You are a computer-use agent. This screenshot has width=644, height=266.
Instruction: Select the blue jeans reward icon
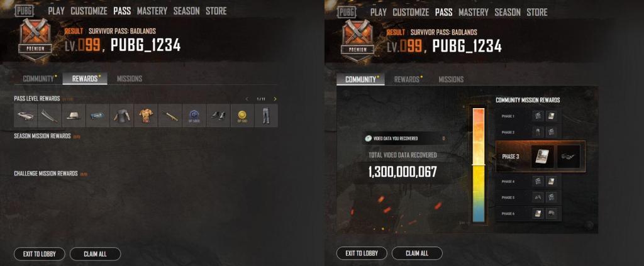tap(266, 115)
